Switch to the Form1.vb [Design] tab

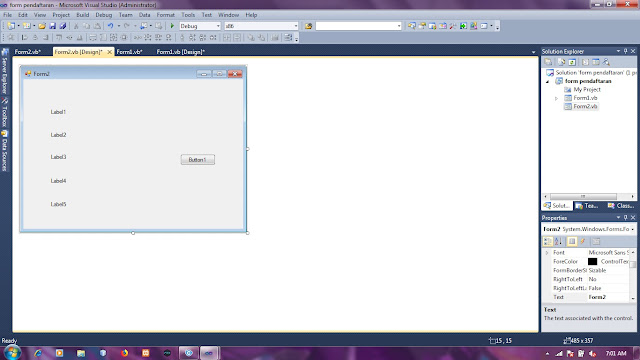coord(180,52)
